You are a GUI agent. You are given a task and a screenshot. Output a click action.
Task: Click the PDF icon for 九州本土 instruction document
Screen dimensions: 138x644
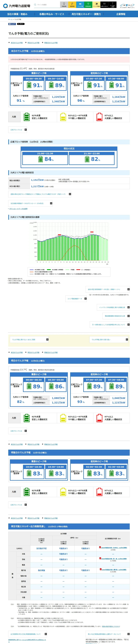100,548
